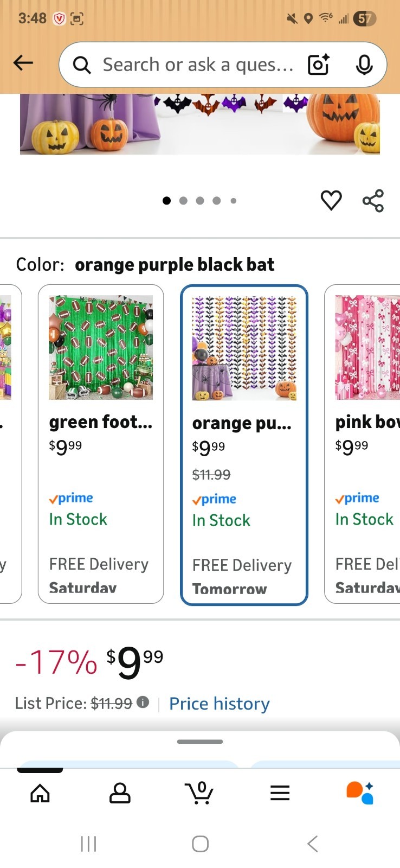The height and width of the screenshot is (868, 400).
Task: Jump to second image dot indicator
Action: pyautogui.click(x=183, y=201)
